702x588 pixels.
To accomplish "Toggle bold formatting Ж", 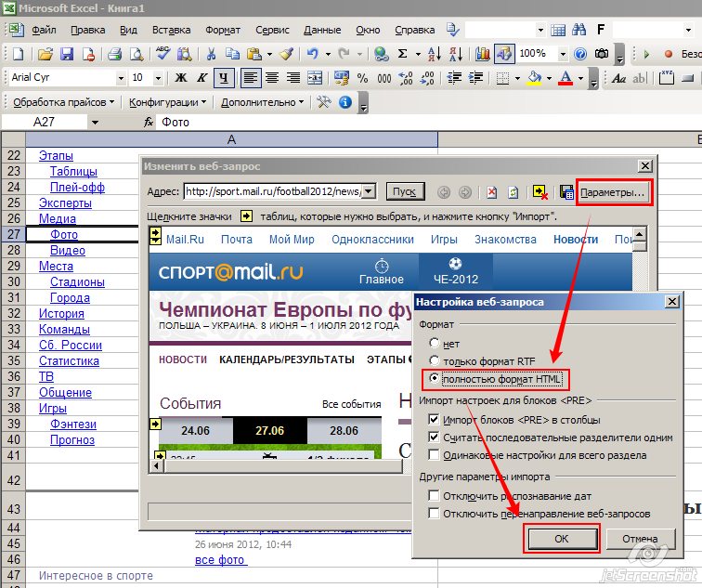I will pos(181,78).
